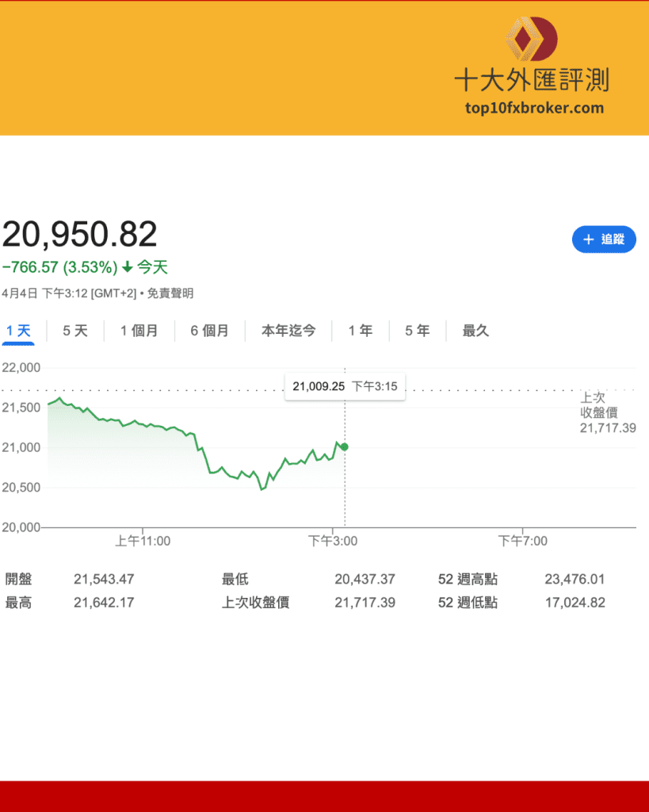649x812 pixels.
Task: Click the 22,000 y-axis label
Action: (21, 368)
